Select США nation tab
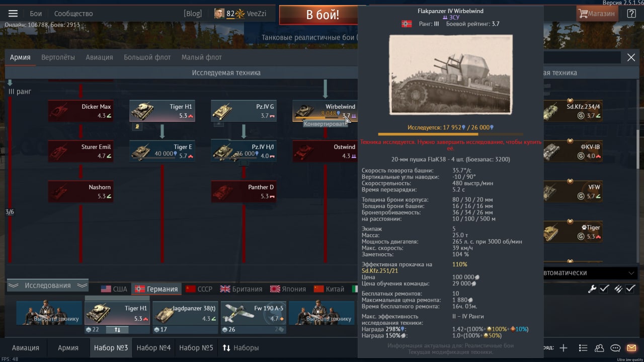 (114, 289)
